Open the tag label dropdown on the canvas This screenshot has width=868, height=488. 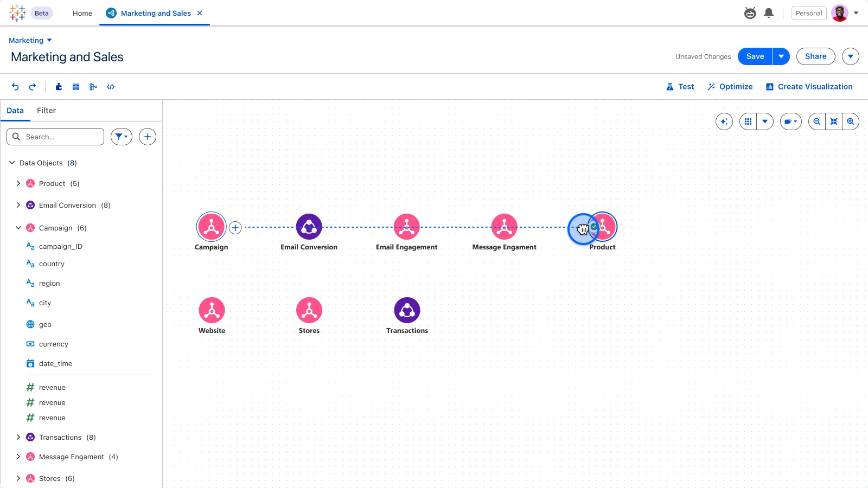(791, 121)
